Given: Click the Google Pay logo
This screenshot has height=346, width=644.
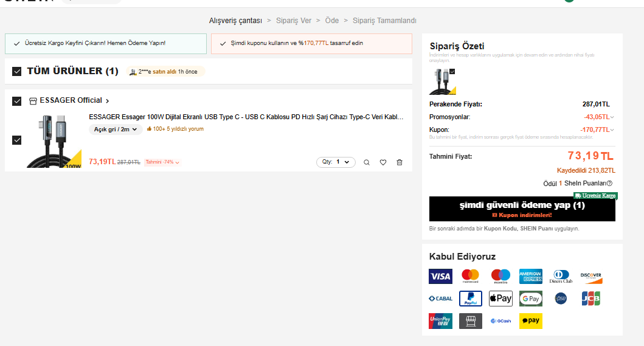Looking at the screenshot, I should click(531, 299).
